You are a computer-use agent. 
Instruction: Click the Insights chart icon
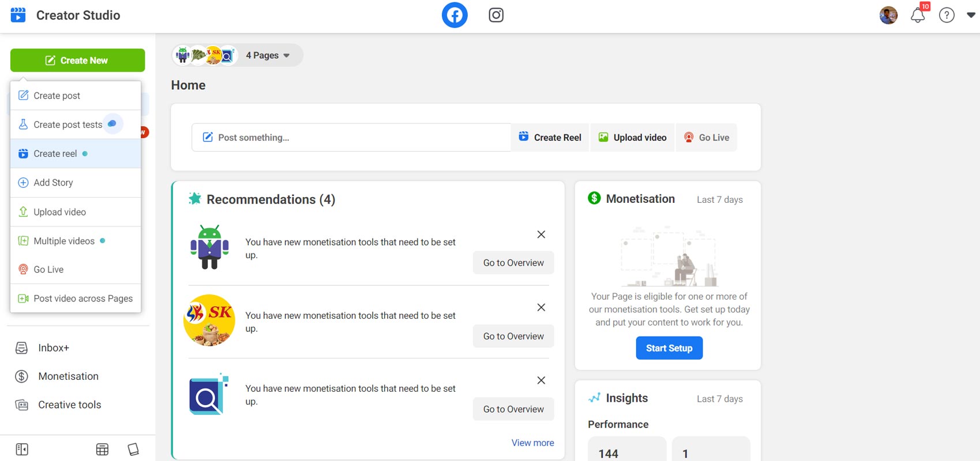pos(594,398)
